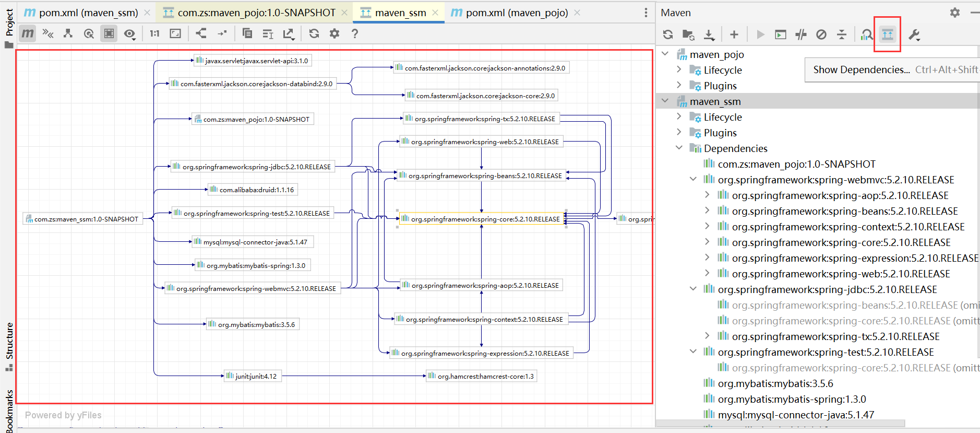Collapse spring-jdbc:5.2.10.RELEASE node
The image size is (980, 433).
click(693, 289)
